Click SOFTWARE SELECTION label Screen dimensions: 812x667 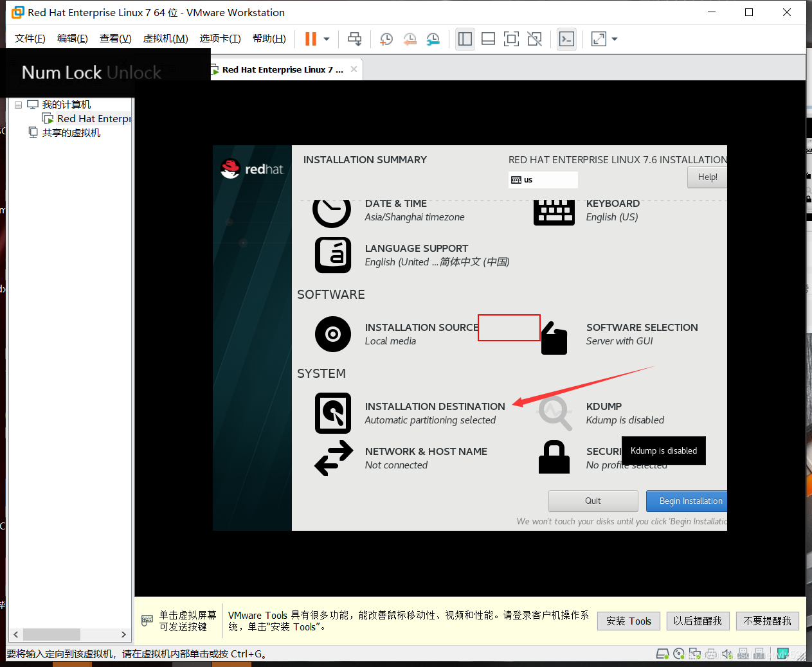click(x=642, y=328)
